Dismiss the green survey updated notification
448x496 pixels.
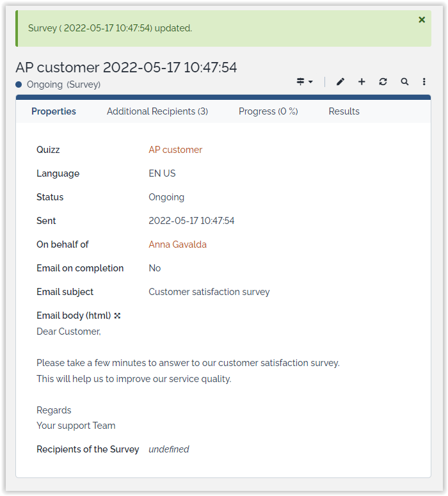pyautogui.click(x=422, y=20)
